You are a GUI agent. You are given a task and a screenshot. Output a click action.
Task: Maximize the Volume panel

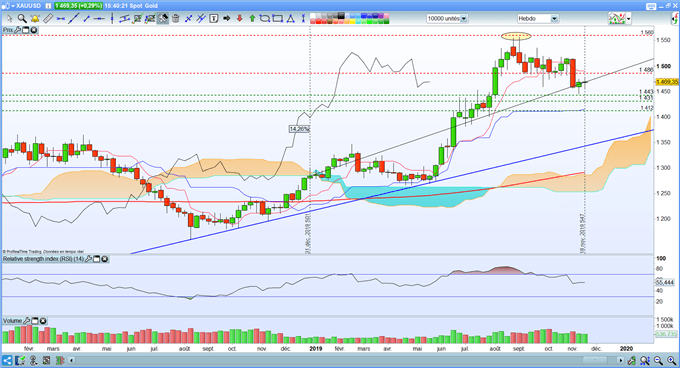(35, 321)
